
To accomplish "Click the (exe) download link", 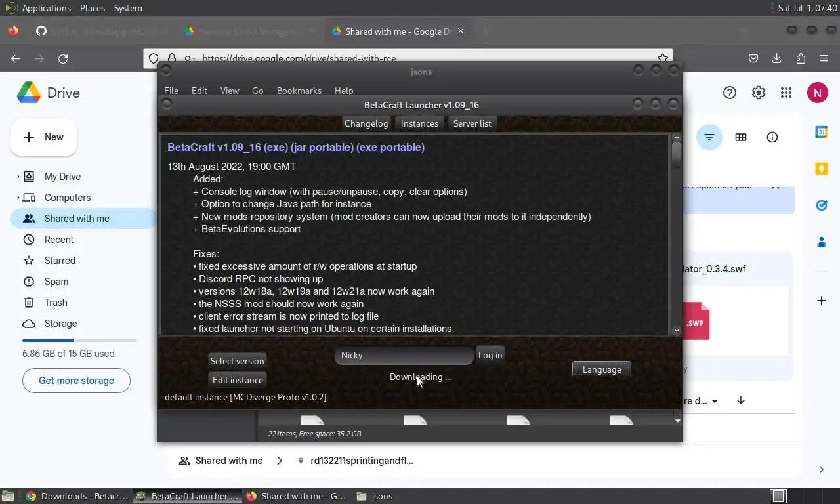I will point(276,147).
